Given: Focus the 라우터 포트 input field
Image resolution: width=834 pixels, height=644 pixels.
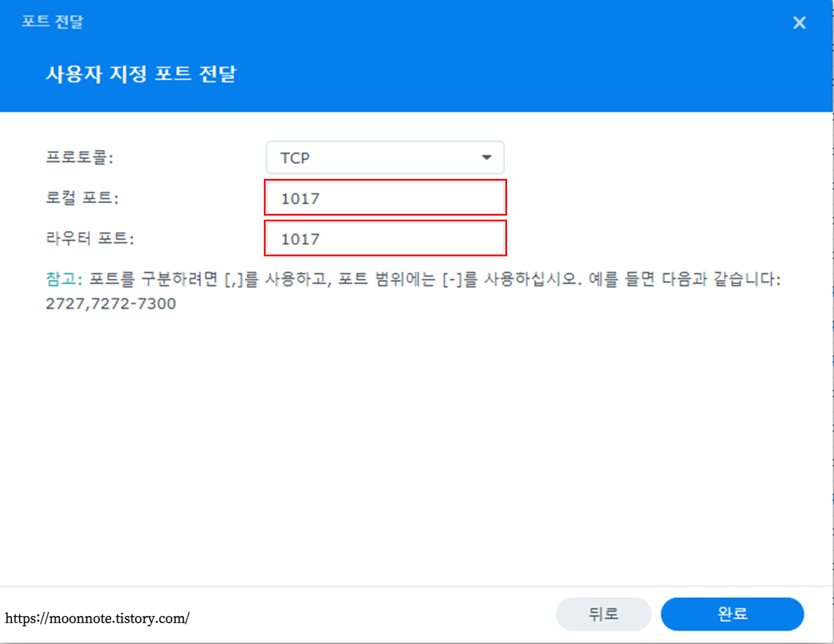Looking at the screenshot, I should pyautogui.click(x=385, y=239).
